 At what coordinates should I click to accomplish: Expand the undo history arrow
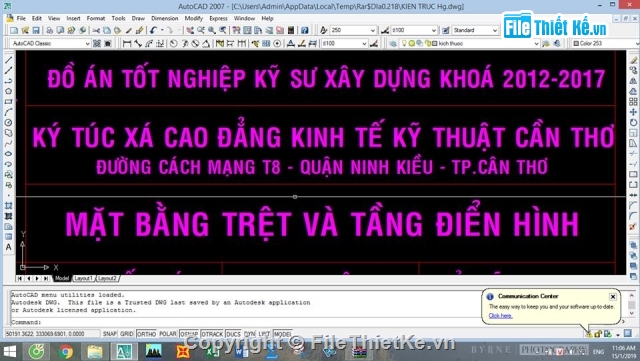click(x=162, y=30)
